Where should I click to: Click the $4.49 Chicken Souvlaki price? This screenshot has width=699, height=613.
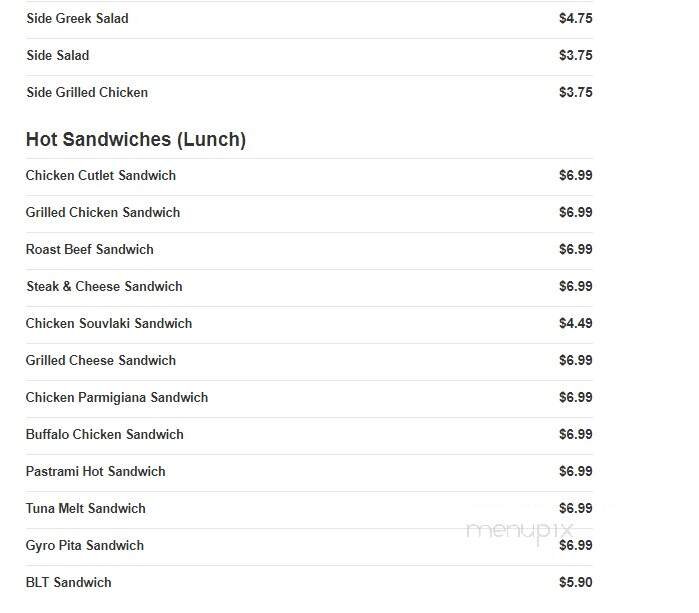(x=575, y=323)
